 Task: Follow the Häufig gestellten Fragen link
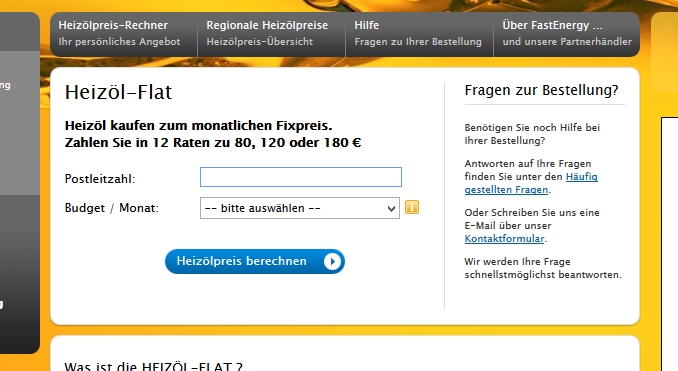click(531, 183)
